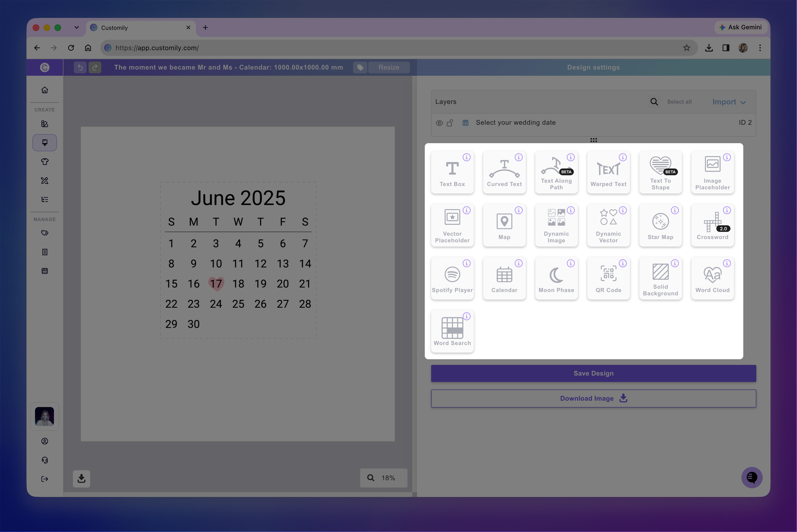Undo the last action

80,67
